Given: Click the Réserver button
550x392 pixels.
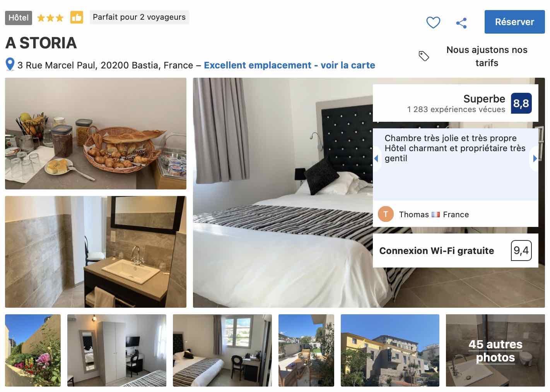Looking at the screenshot, I should (x=514, y=22).
